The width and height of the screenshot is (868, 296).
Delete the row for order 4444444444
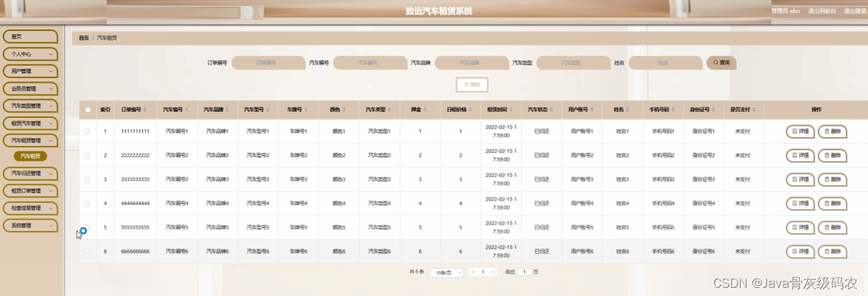pyautogui.click(x=832, y=203)
